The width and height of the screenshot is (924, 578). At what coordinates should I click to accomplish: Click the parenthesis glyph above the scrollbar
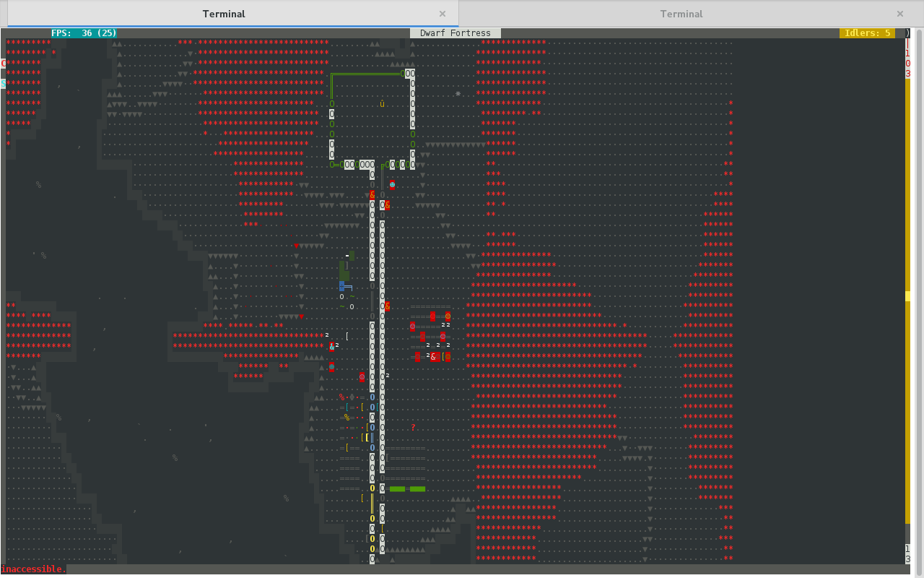click(x=908, y=33)
